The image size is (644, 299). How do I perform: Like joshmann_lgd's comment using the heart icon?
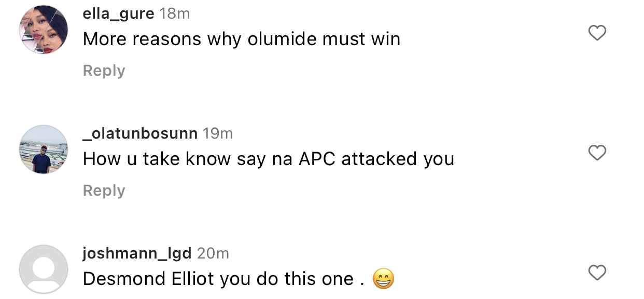[x=597, y=273]
